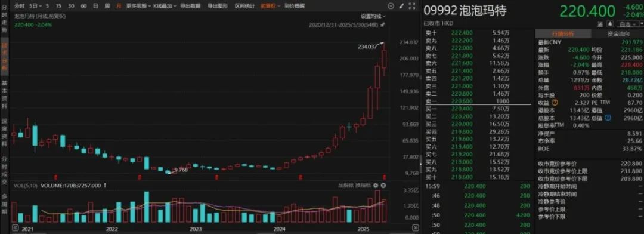
Task: Click the 2020/12/31-2025/5/30 date range link
Action: pyautogui.click(x=344, y=24)
